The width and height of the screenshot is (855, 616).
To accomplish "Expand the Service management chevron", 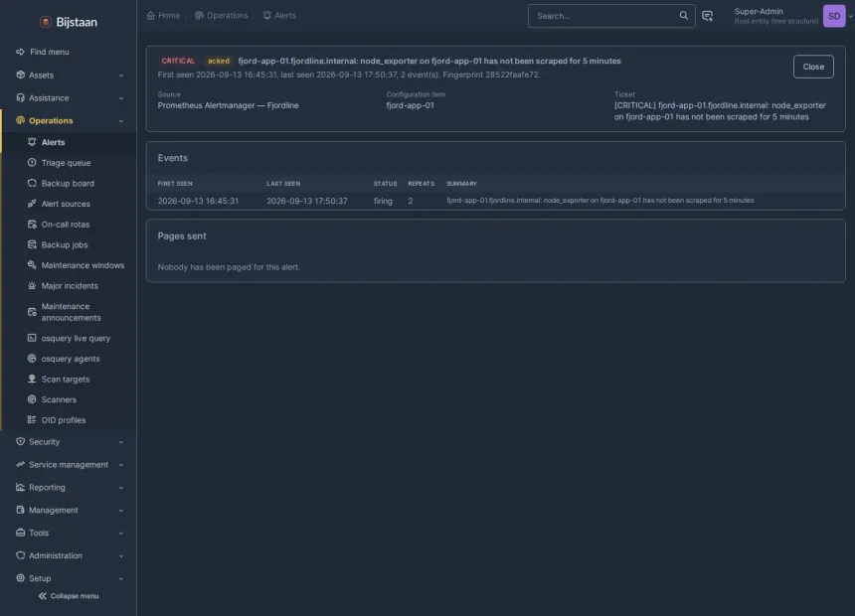I will pyautogui.click(x=121, y=465).
